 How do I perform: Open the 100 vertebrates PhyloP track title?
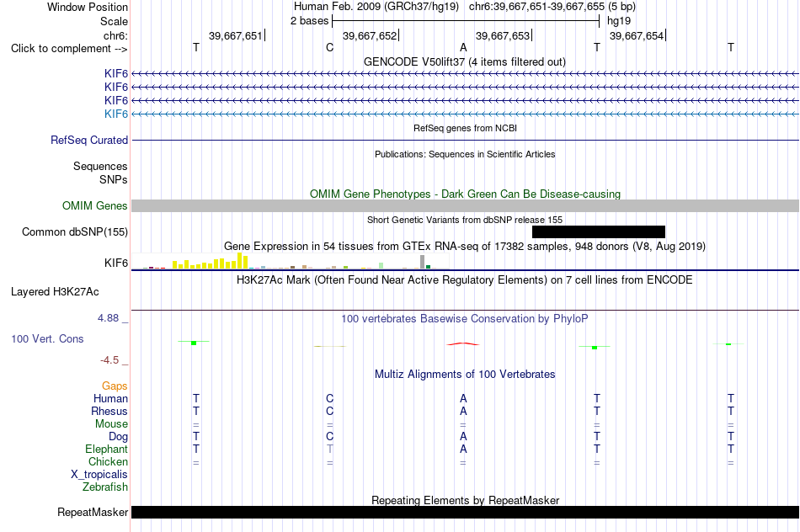click(x=464, y=318)
